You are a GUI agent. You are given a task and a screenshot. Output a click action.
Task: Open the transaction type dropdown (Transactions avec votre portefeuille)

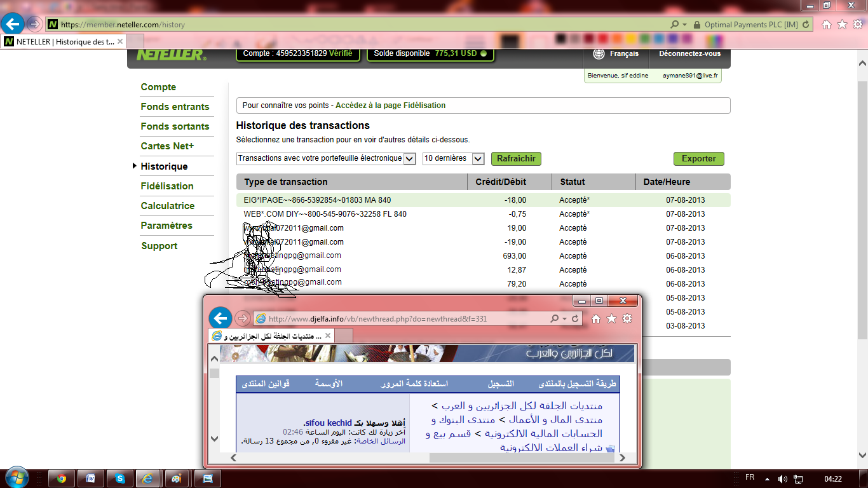(326, 158)
